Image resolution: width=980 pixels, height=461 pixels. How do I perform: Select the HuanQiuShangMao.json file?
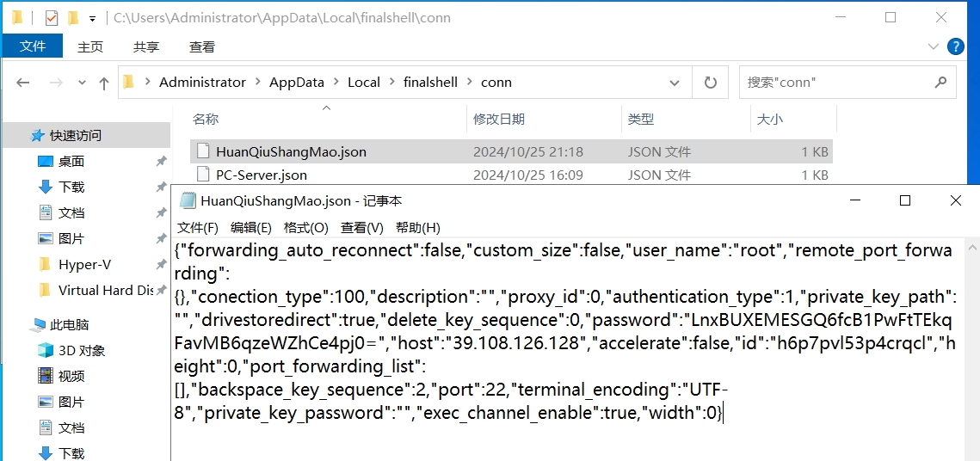[511, 151]
